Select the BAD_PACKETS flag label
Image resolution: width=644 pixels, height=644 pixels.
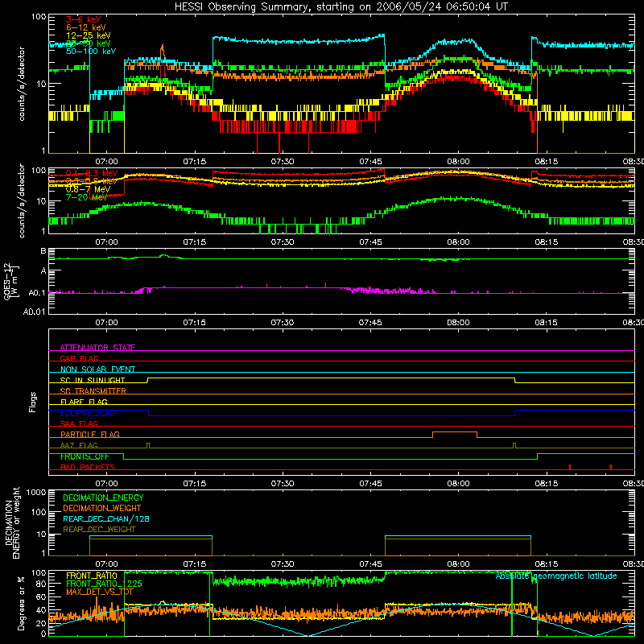point(88,467)
